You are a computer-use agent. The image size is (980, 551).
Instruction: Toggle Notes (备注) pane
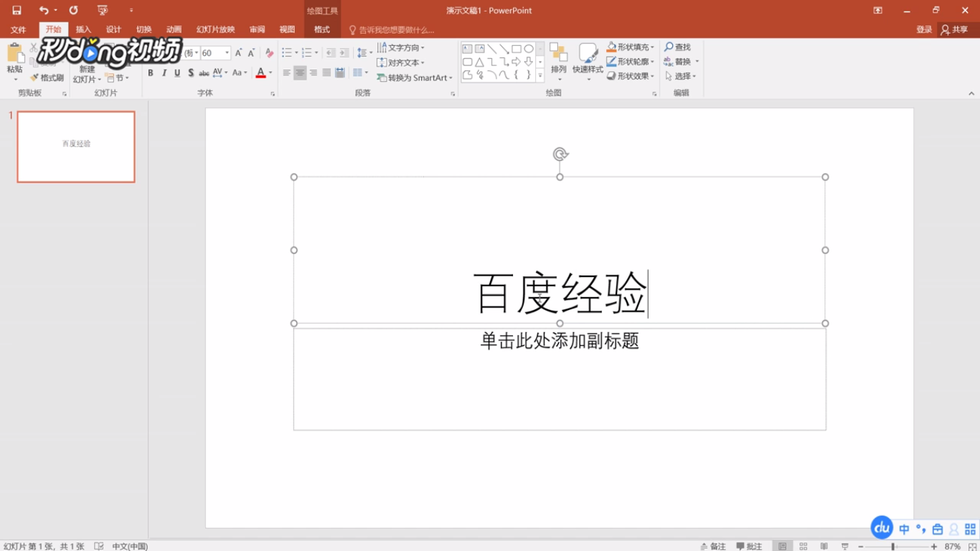(x=713, y=546)
